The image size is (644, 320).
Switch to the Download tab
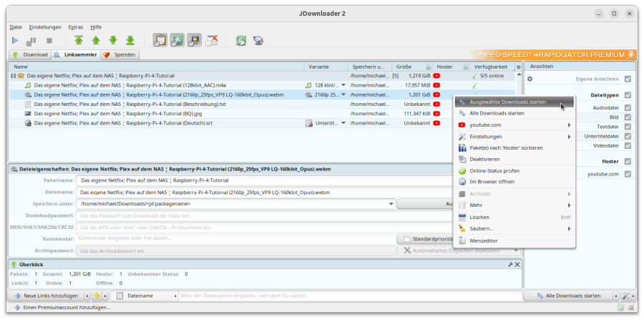pos(30,54)
